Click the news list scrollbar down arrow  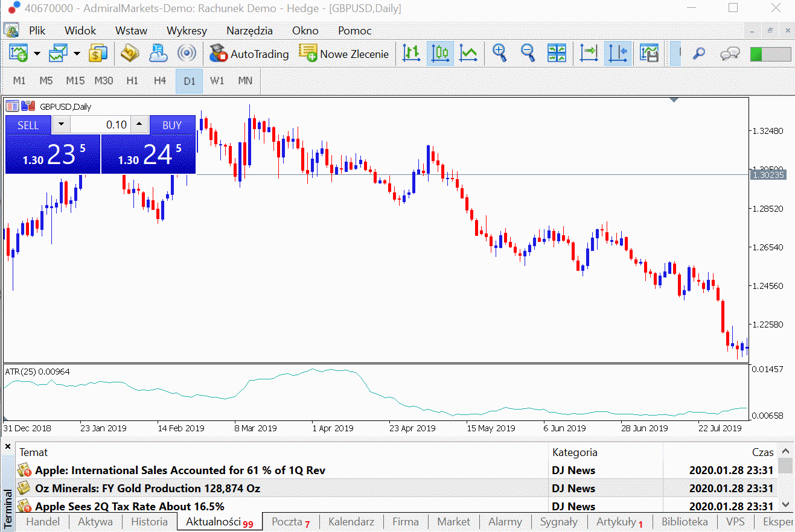(x=785, y=504)
